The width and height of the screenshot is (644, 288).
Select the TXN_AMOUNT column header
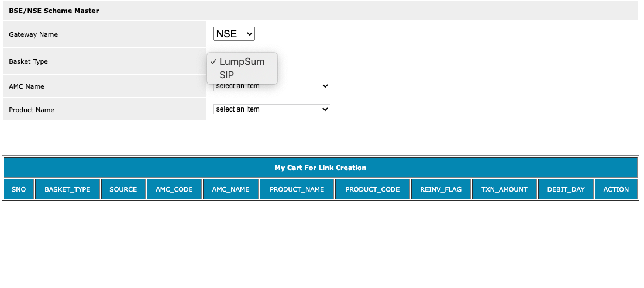(504, 189)
